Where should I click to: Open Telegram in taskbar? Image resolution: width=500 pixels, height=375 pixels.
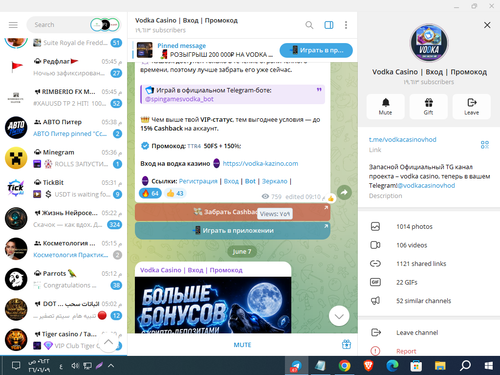(295, 366)
